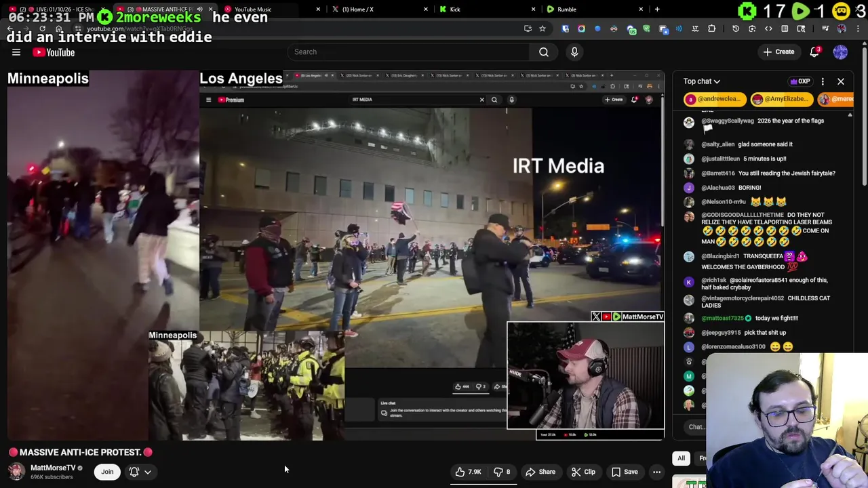
Task: Click the colorful ring extension icon
Action: pos(581,28)
